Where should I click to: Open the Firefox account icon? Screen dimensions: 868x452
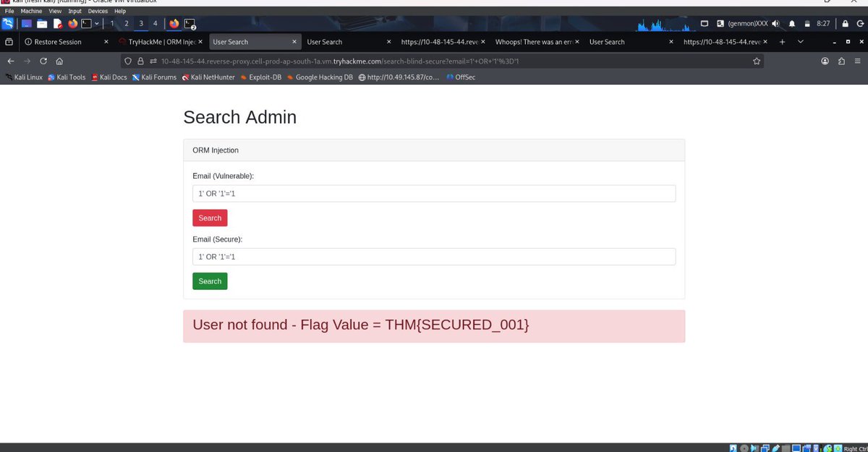[825, 61]
